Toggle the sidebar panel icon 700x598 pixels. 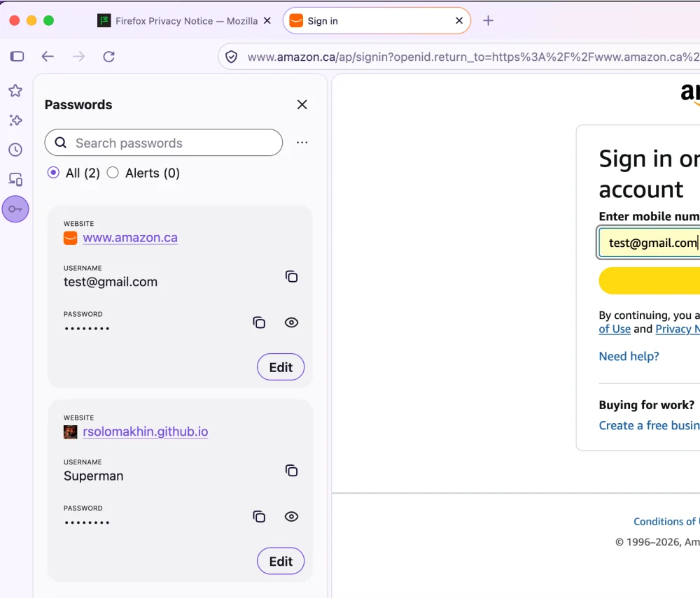click(17, 56)
